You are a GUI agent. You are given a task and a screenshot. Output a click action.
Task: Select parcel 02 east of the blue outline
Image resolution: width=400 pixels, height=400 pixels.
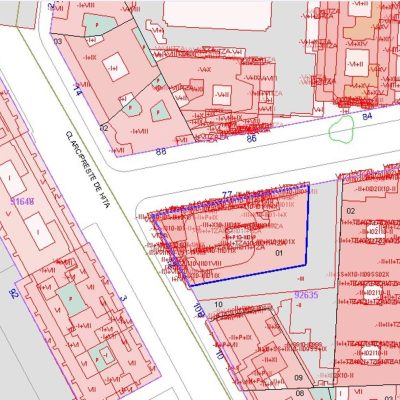coord(351,211)
